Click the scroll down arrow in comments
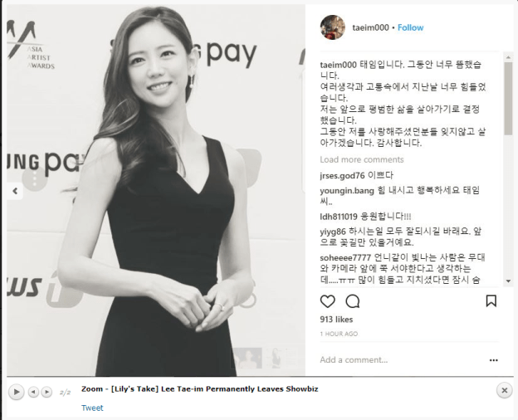The image size is (518, 420). pyautogui.click(x=508, y=281)
